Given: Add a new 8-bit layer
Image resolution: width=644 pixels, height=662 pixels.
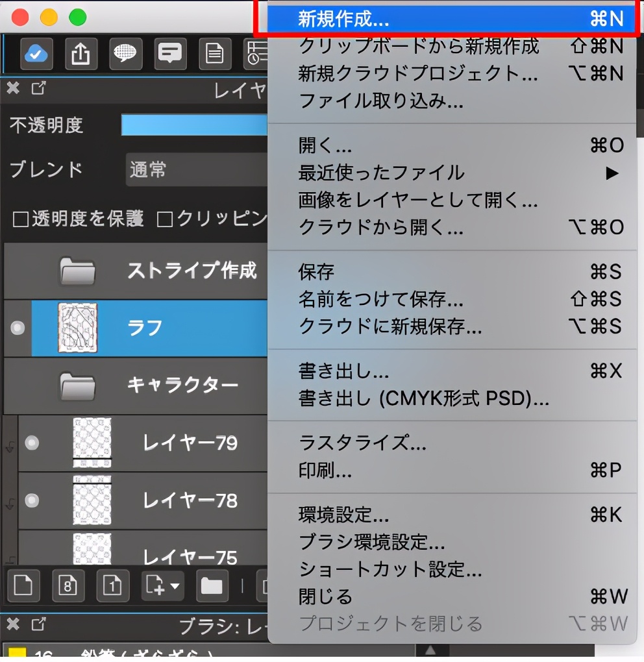Looking at the screenshot, I should coord(68,585).
